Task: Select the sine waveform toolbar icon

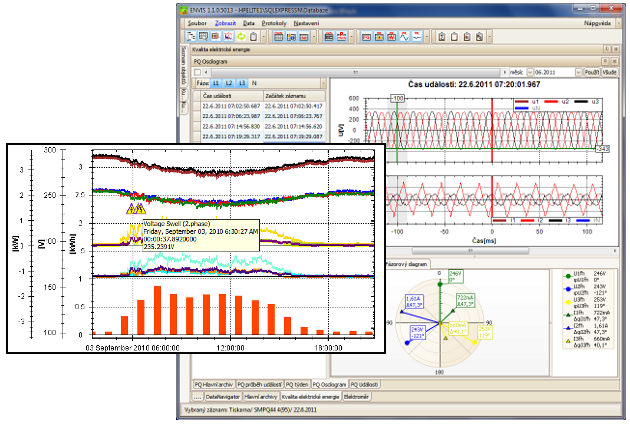Action: coord(404,37)
